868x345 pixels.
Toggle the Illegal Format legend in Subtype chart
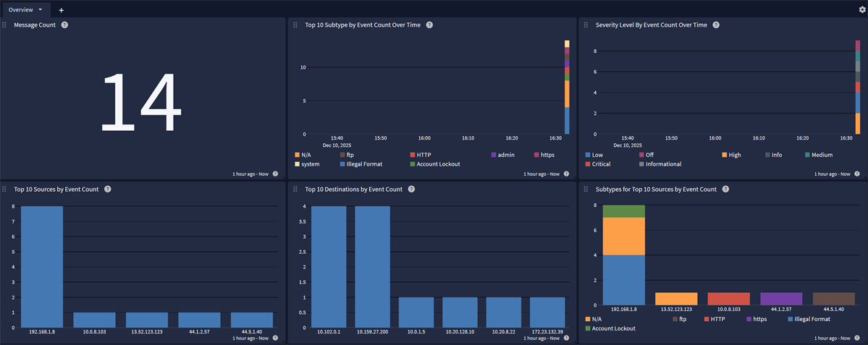pos(365,164)
